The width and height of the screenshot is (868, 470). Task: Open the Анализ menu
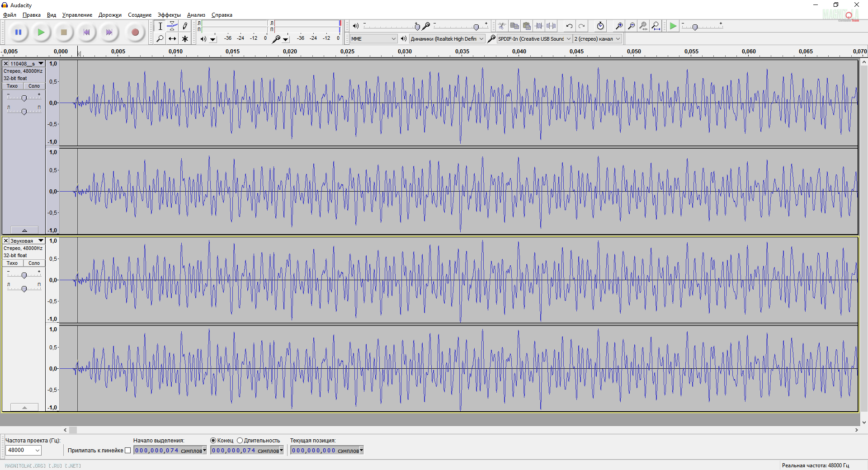pyautogui.click(x=196, y=15)
